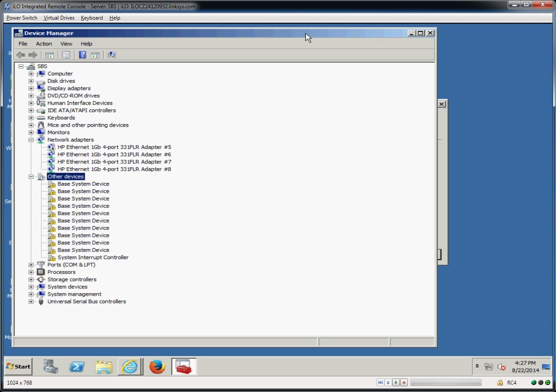Open the View menu in Device Manager

click(66, 44)
